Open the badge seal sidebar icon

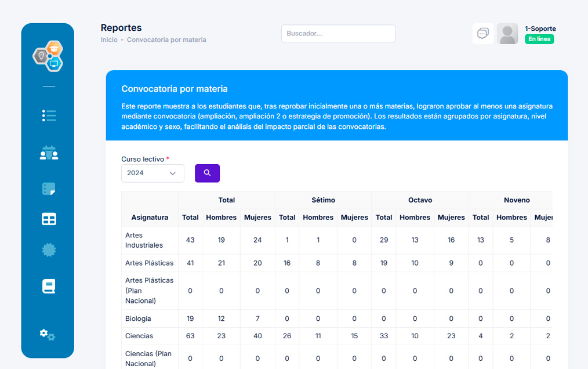point(49,249)
